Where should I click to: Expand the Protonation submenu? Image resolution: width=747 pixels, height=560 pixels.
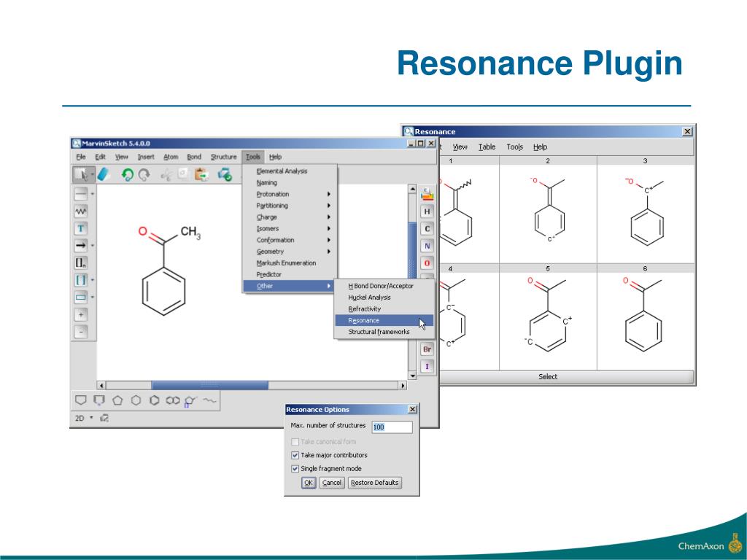coord(290,194)
